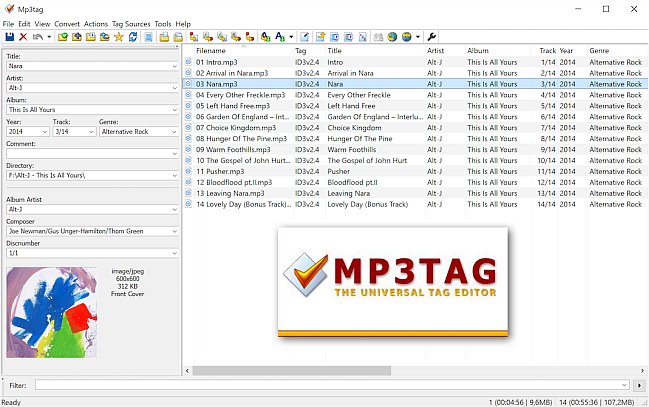This screenshot has width=649, height=407.
Task: Open the View menu
Action: click(42, 24)
